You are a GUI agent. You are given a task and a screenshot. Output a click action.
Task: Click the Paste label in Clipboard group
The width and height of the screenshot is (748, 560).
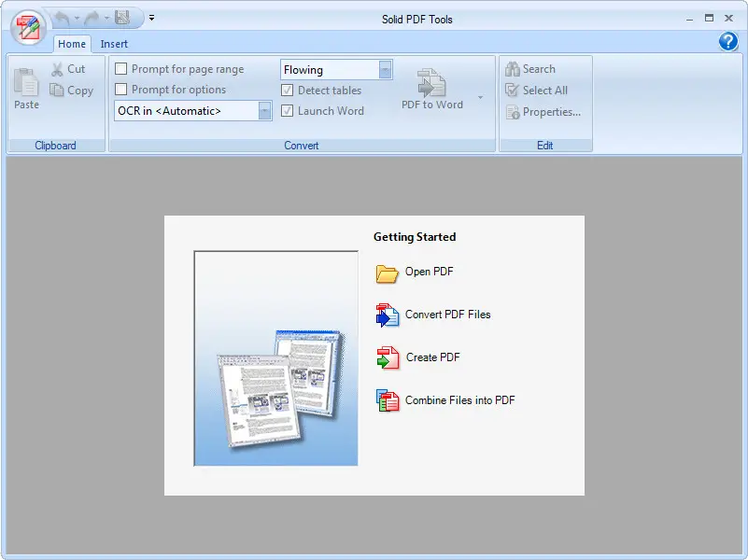[26, 105]
